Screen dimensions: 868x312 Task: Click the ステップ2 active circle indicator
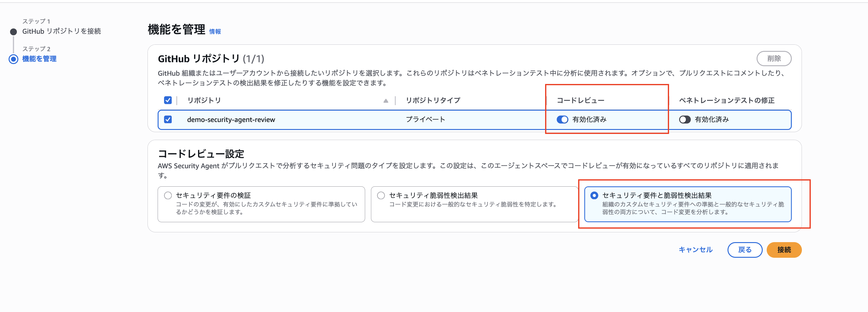coord(13,59)
